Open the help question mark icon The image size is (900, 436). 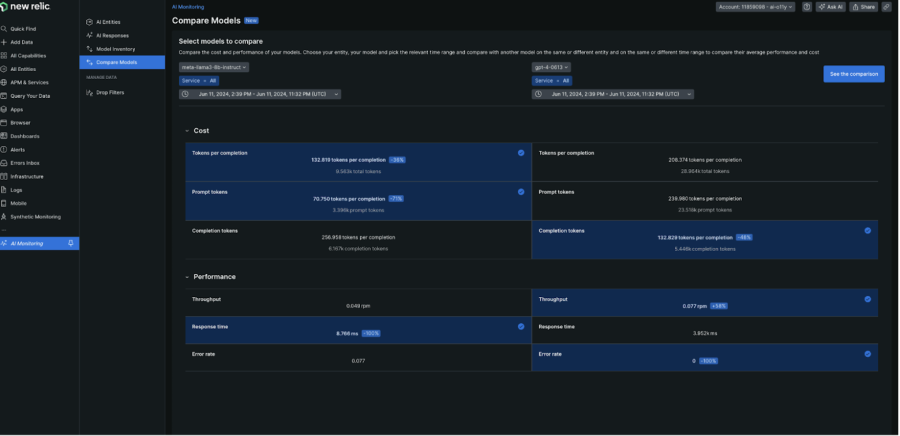pos(807,7)
